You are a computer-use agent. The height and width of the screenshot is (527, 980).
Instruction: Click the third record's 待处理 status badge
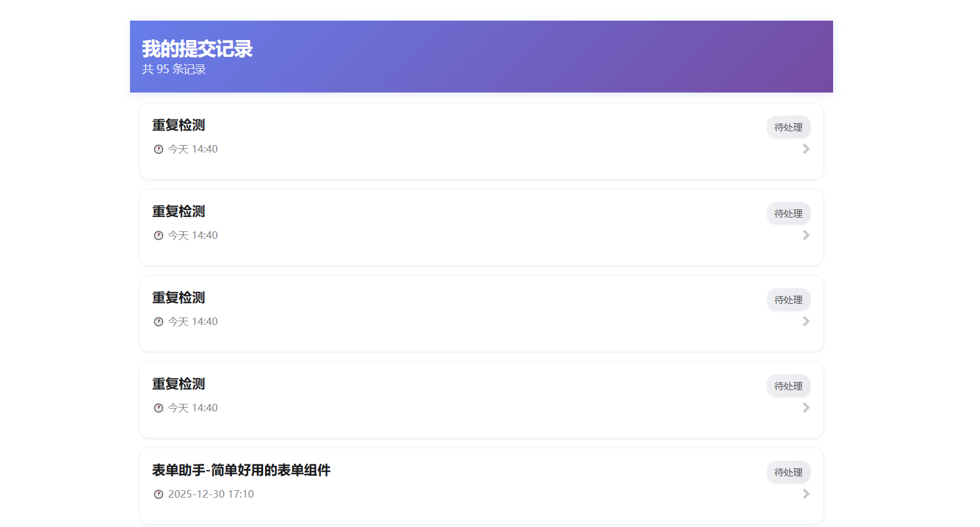tap(788, 300)
